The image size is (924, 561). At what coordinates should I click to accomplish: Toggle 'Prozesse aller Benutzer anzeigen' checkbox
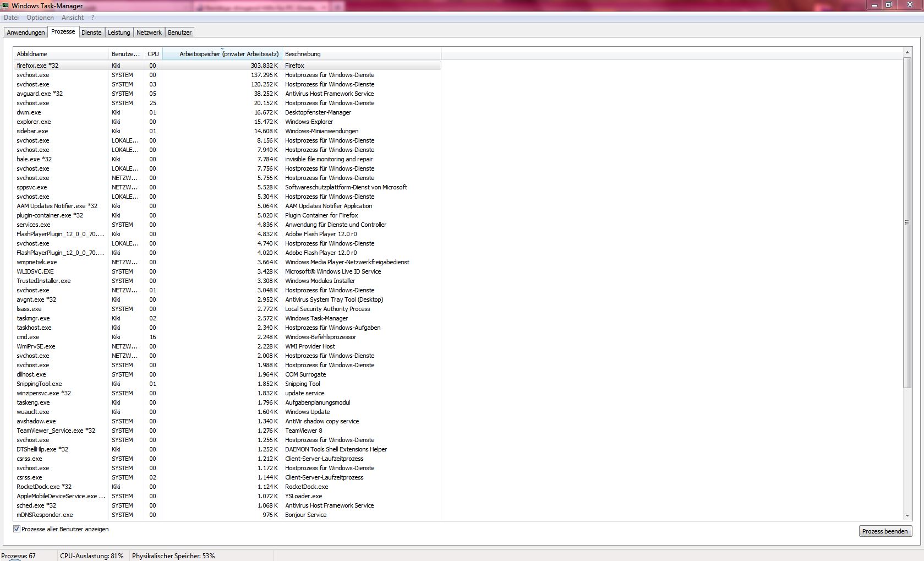pos(17,529)
